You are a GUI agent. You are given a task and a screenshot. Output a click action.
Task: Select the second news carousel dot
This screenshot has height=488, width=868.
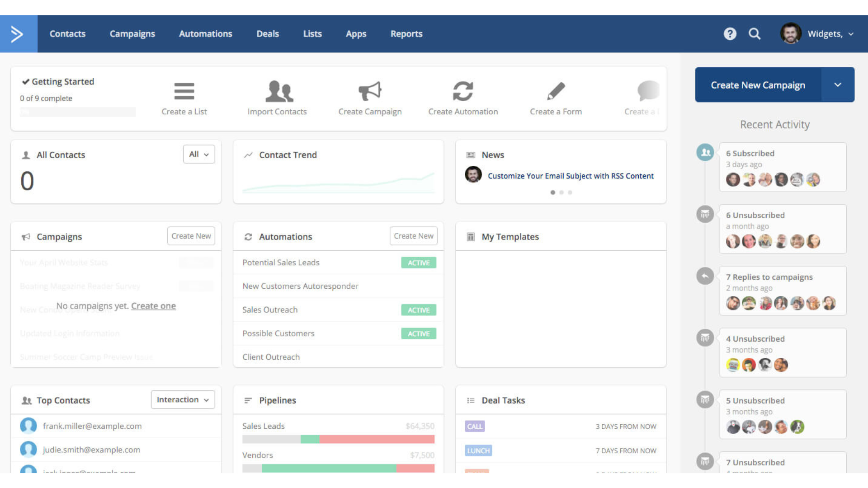561,192
